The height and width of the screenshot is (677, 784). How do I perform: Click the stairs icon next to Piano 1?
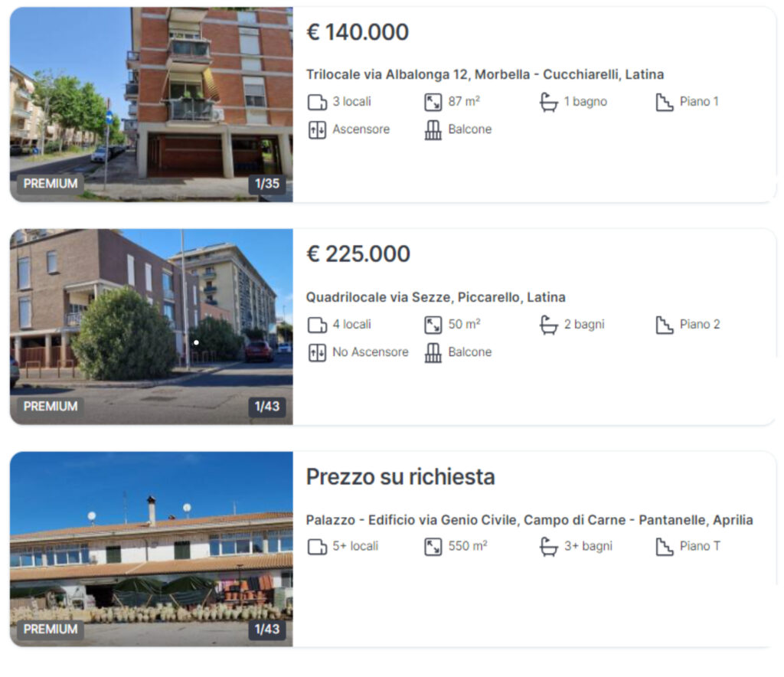[664, 102]
